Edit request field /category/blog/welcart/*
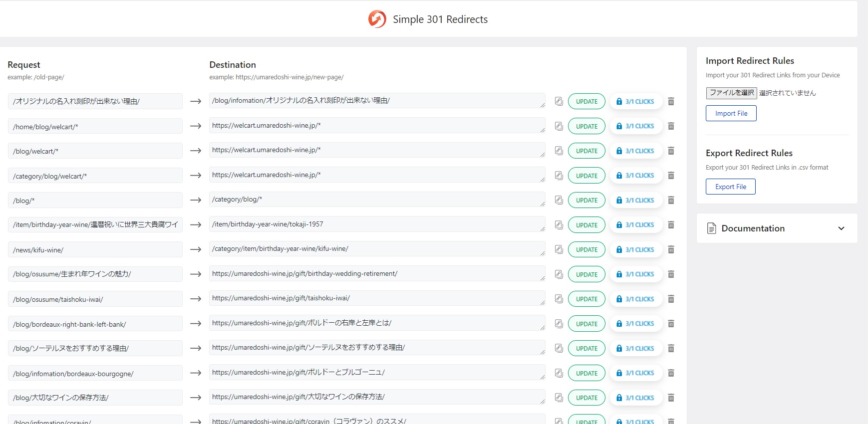 (x=95, y=176)
